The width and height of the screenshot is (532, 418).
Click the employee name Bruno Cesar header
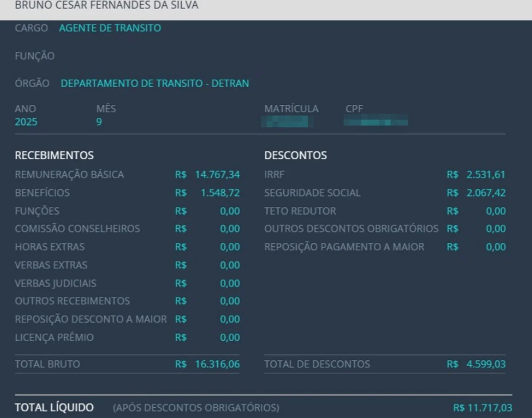[x=106, y=6]
